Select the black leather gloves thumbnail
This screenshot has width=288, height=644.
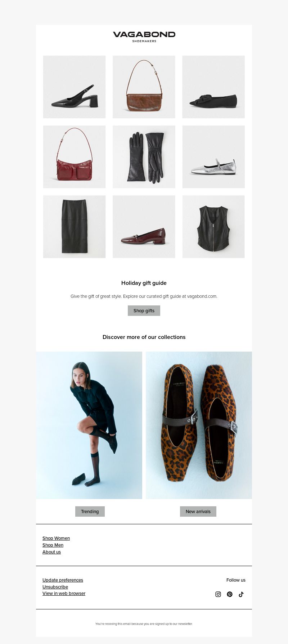pyautogui.click(x=144, y=157)
